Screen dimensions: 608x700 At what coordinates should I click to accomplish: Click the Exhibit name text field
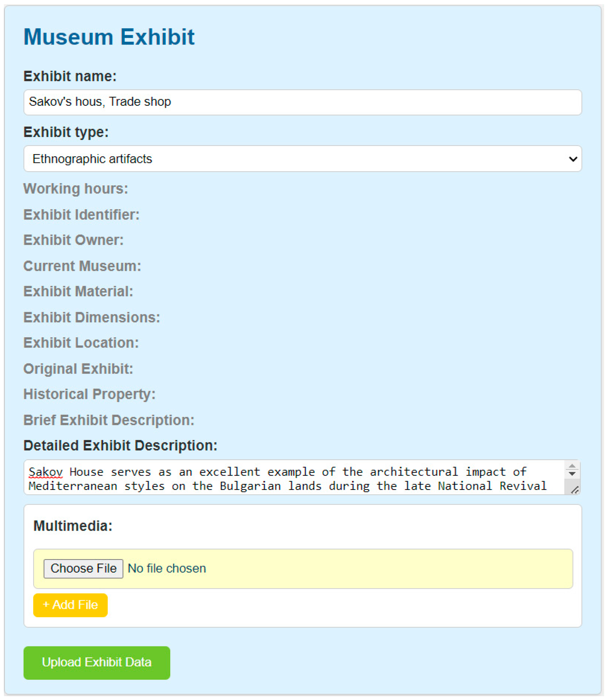coord(302,102)
